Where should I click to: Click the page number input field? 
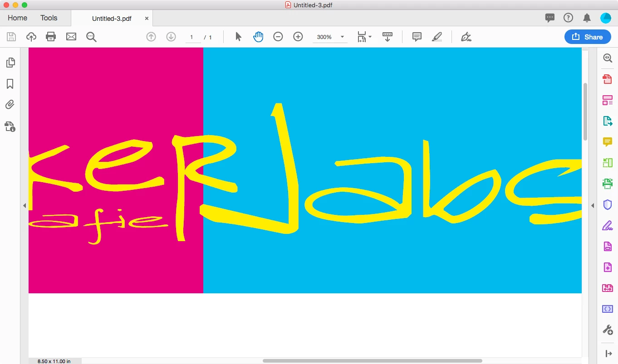[x=193, y=37]
